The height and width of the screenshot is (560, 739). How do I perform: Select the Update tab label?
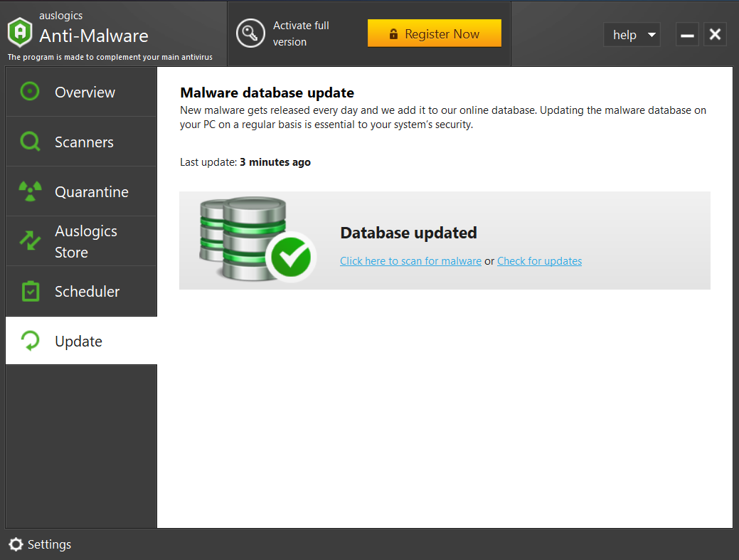coord(78,342)
